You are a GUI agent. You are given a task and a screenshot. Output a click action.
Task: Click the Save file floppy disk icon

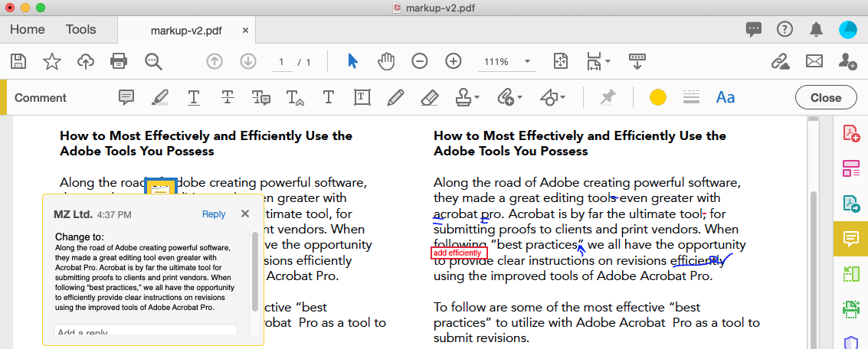[x=18, y=61]
